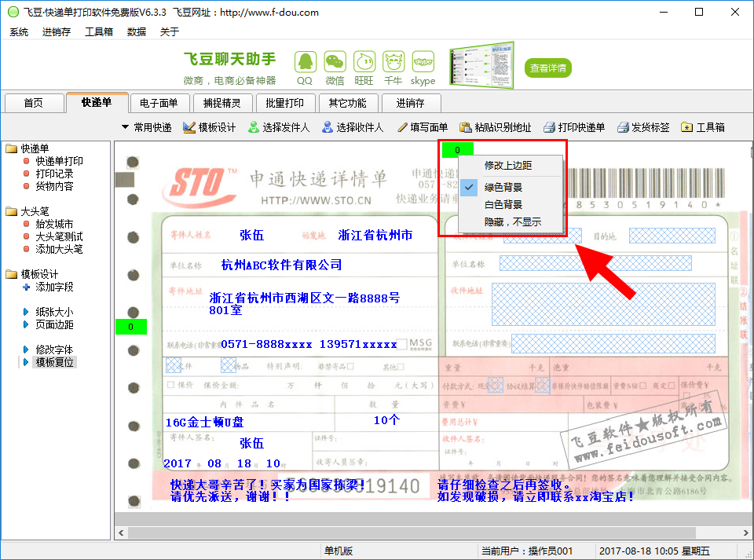Image resolution: width=754 pixels, height=560 pixels.
Task: Switch to the 批量打印 tab
Action: [x=284, y=103]
